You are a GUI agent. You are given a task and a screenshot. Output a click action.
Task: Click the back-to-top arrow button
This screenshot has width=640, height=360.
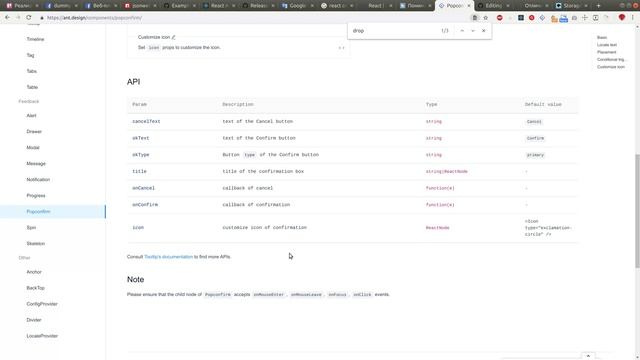[588, 356]
